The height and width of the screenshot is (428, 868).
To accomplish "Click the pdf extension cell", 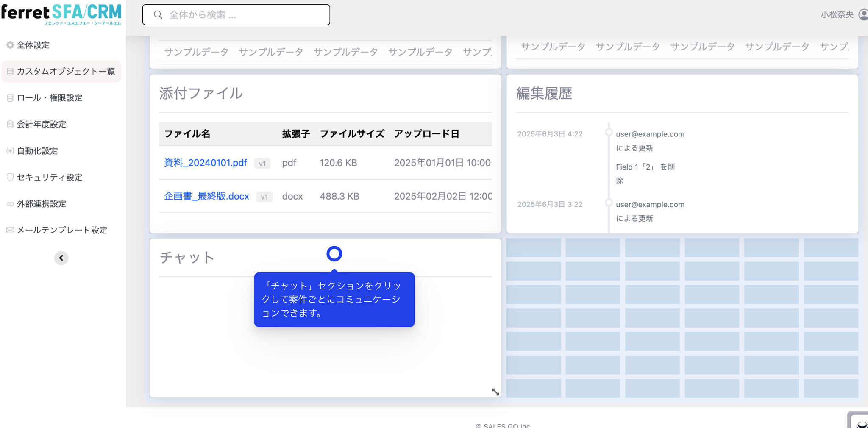I will click(x=289, y=163).
